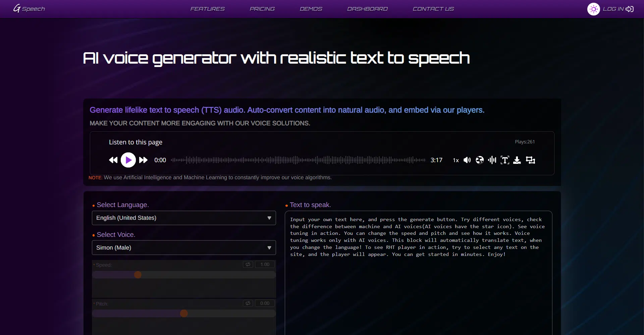Go to the Pricing page

(x=262, y=9)
